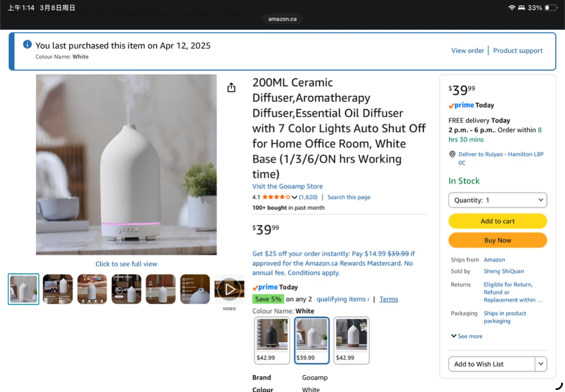Image resolution: width=565 pixels, height=392 pixels.
Task: Expand Add to Wish List arrow menu
Action: click(541, 364)
